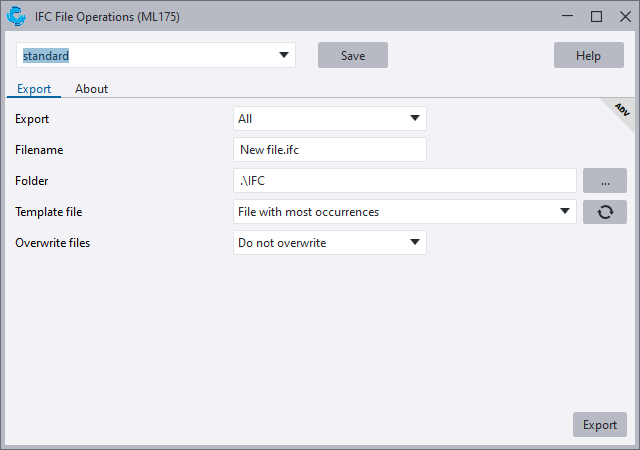Click the Folder path input field
640x450 pixels.
point(404,181)
